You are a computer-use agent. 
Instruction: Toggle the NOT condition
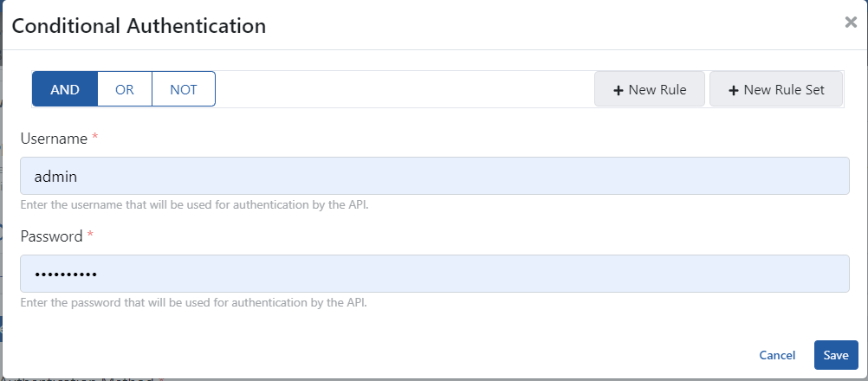(184, 89)
